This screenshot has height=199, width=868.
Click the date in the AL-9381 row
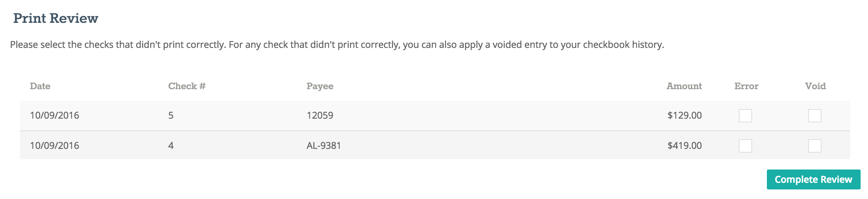pyautogui.click(x=55, y=146)
